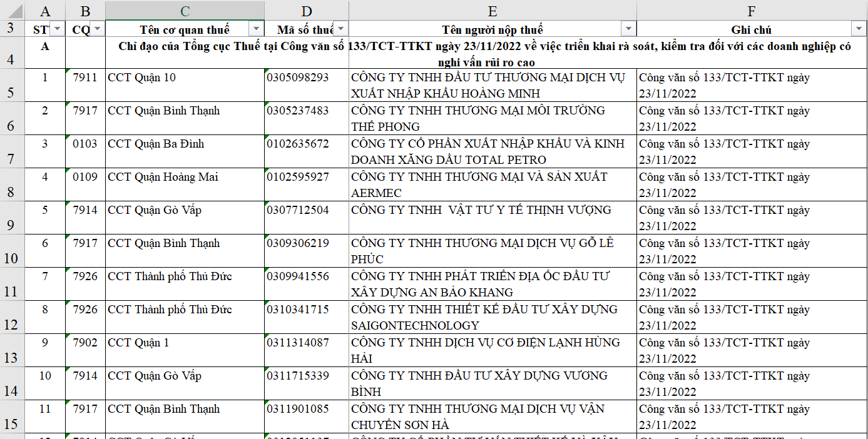Click CQT code 7911 cell
The width and height of the screenshot is (868, 439).
pyautogui.click(x=85, y=86)
